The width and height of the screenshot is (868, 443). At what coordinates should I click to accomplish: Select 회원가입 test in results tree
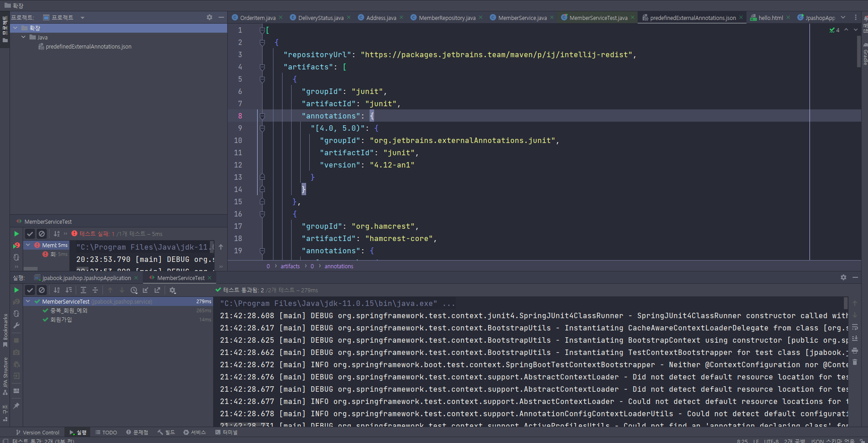pyautogui.click(x=61, y=320)
